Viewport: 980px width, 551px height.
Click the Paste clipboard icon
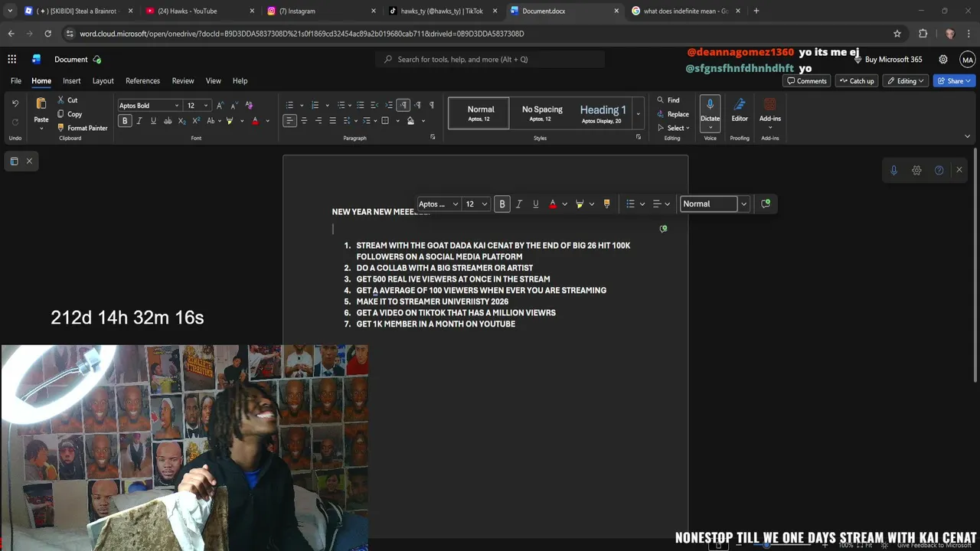(41, 105)
